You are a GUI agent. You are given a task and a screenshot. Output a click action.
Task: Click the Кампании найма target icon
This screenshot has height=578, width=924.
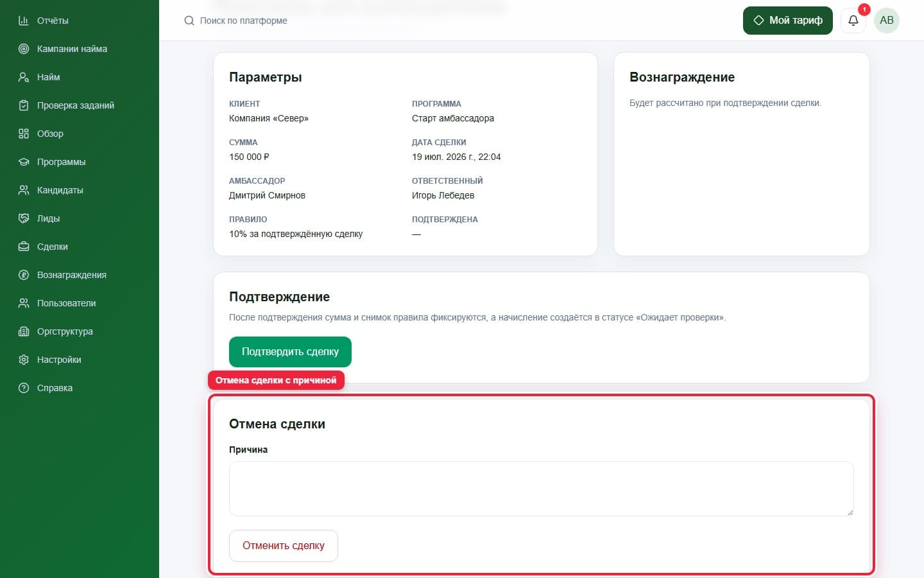coord(24,49)
